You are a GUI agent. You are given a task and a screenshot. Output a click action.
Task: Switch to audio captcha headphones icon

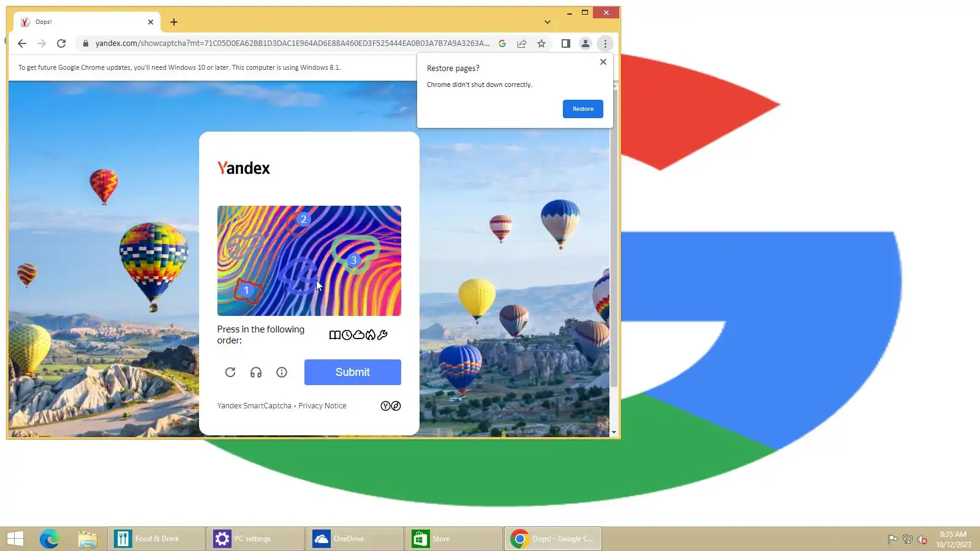[256, 372]
